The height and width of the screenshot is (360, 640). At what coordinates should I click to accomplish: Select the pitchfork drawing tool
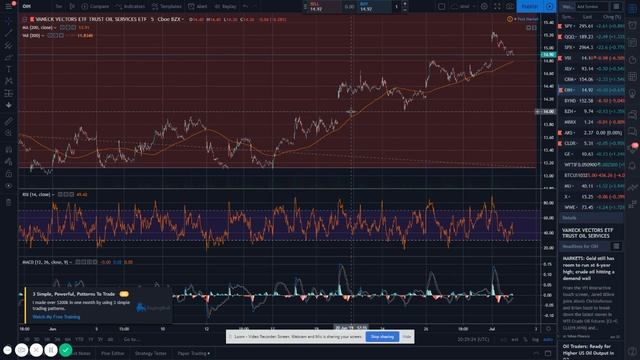[9, 45]
